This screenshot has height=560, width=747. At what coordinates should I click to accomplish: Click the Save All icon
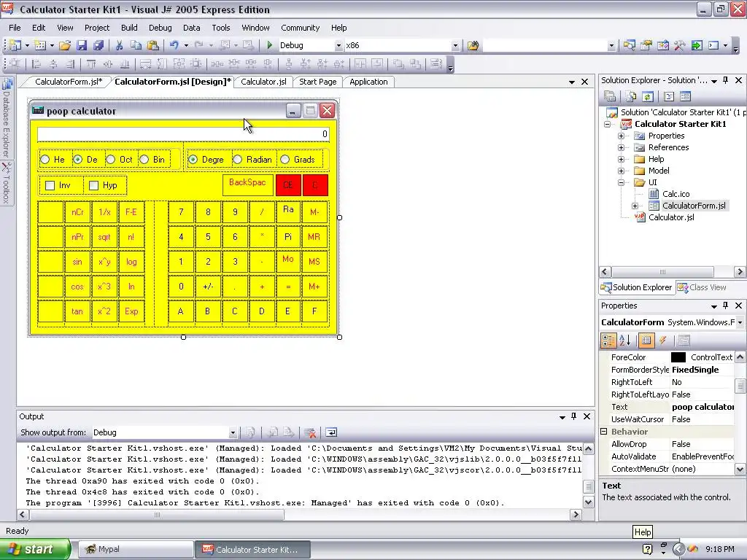click(x=98, y=45)
